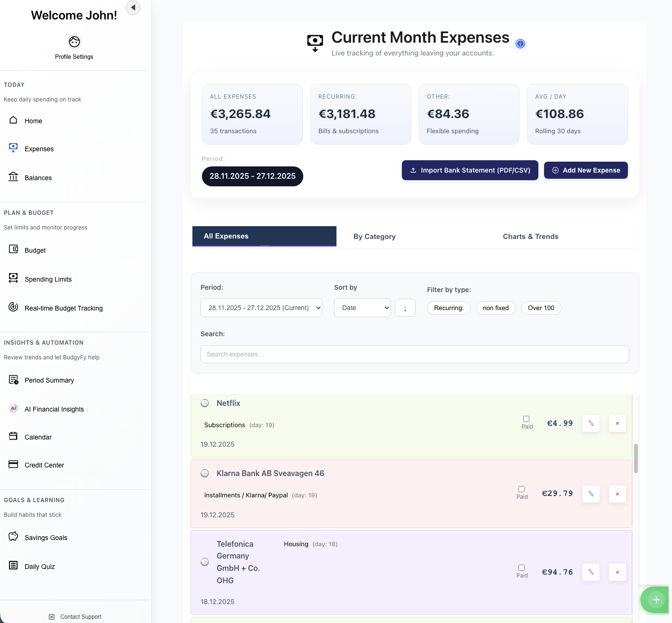The width and height of the screenshot is (672, 623).
Task: Mark the Telefonica Germany expense as Paid
Action: point(521,568)
